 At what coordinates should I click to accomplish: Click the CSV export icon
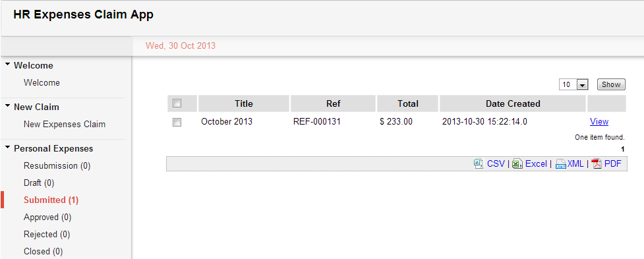pos(479,164)
